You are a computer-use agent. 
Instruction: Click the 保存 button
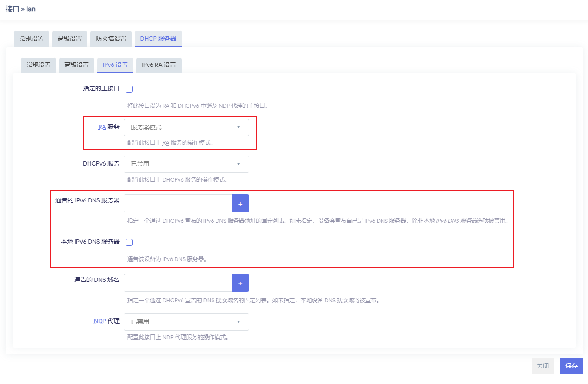click(x=571, y=366)
